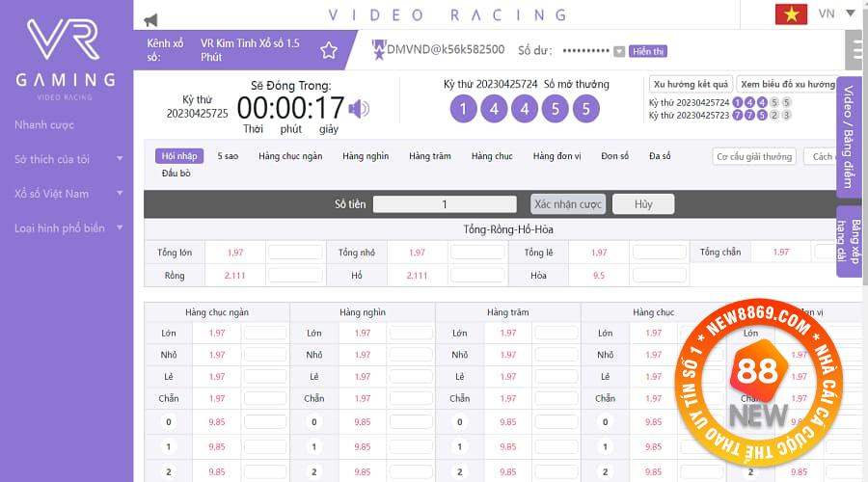Screen dimensions: 868x482
Task: Click the Vietnam flag icon
Action: (x=791, y=14)
